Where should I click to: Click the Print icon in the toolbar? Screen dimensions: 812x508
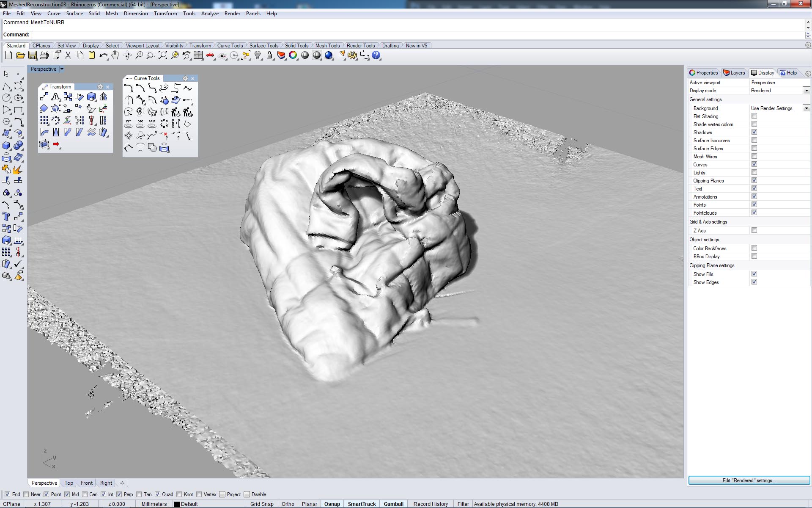44,55
